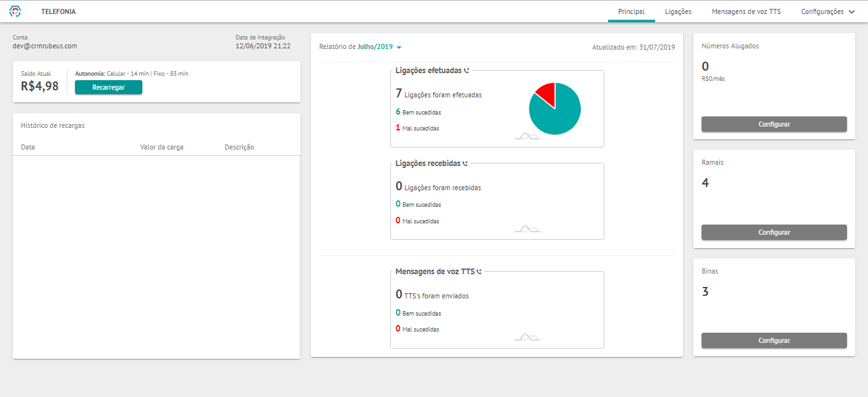Configure Números Alugados
Viewport: 868px width, 397px height.
tap(774, 124)
